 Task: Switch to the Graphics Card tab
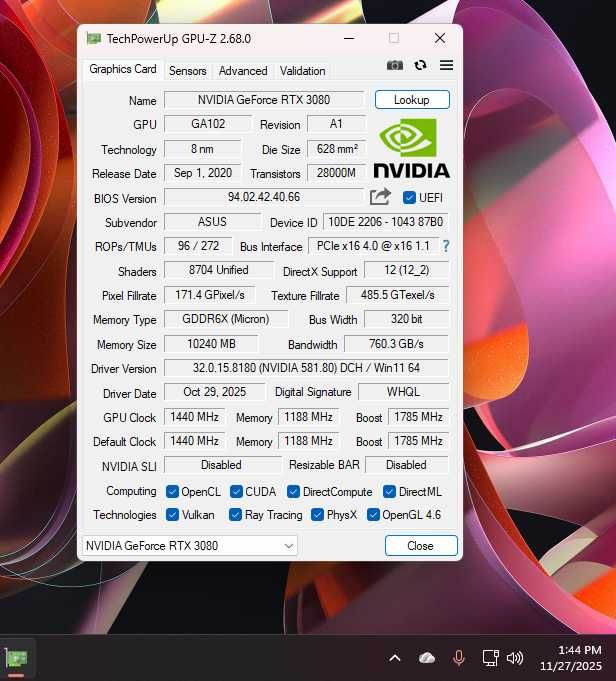123,69
